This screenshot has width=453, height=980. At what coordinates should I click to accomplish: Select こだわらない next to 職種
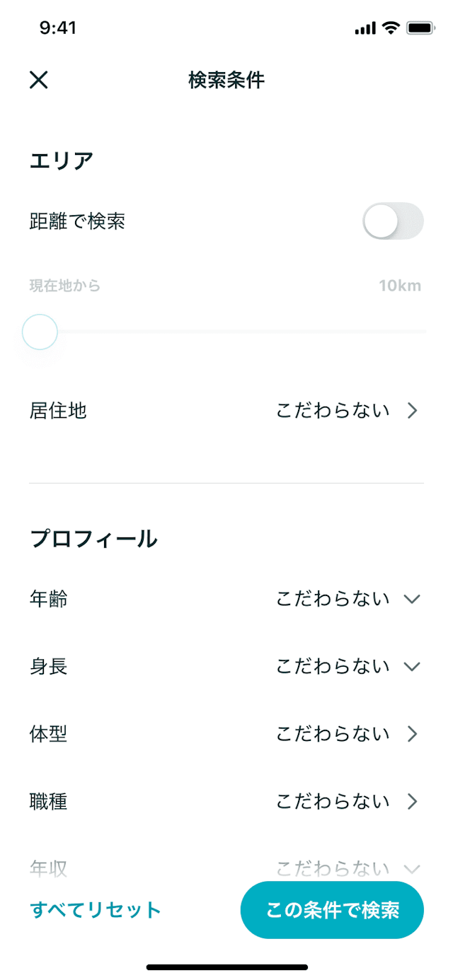coord(334,802)
